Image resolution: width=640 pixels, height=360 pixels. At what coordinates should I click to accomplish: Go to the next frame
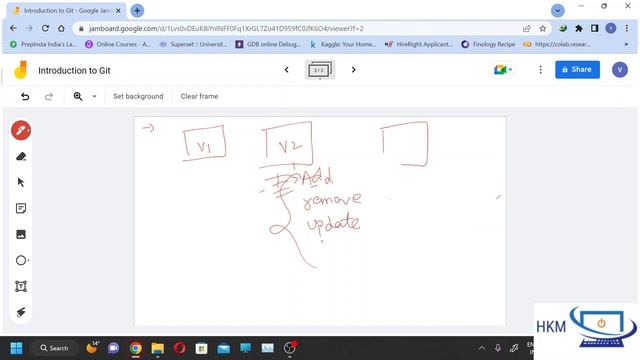pos(353,70)
